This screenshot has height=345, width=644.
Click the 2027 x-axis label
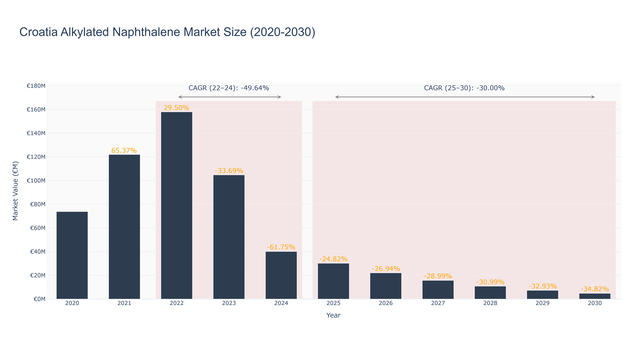438,303
